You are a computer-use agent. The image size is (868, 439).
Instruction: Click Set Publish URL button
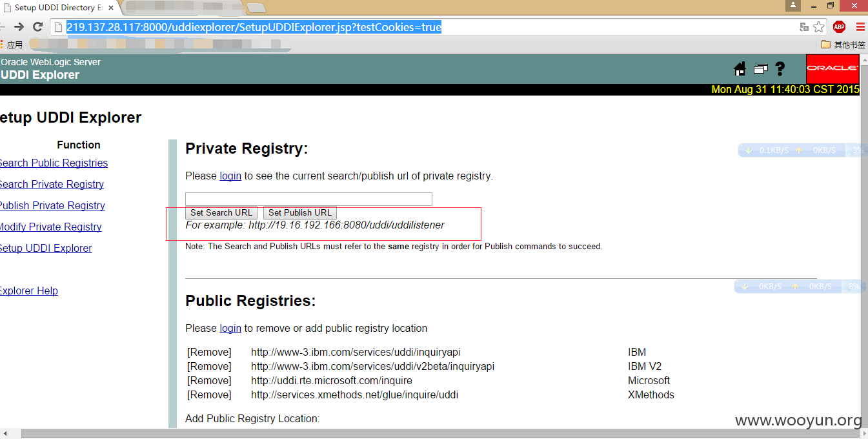click(300, 212)
